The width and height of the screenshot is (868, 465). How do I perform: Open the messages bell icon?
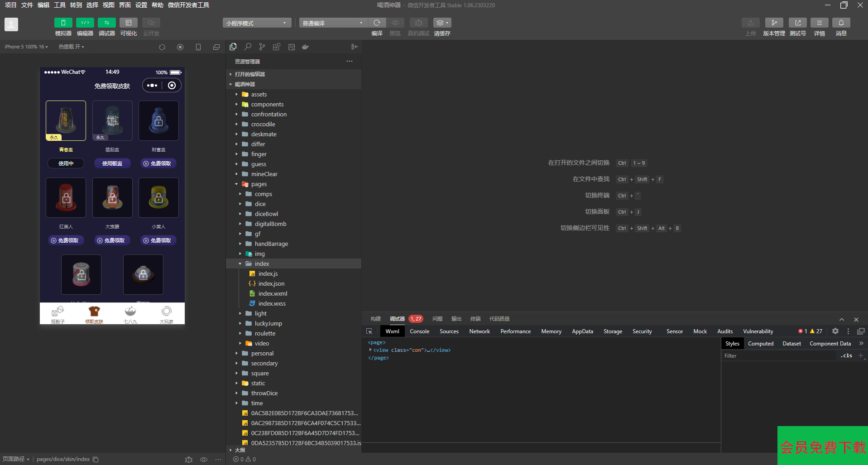pyautogui.click(x=841, y=23)
